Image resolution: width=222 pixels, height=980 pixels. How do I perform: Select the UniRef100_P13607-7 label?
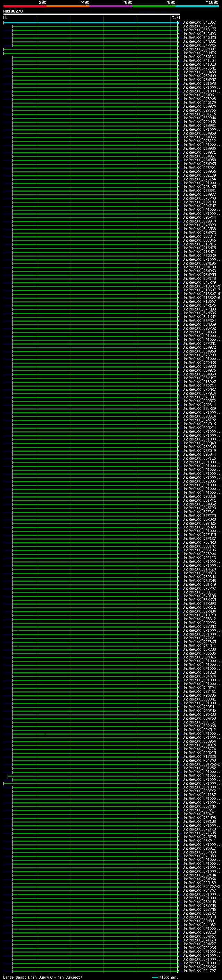[201, 290]
